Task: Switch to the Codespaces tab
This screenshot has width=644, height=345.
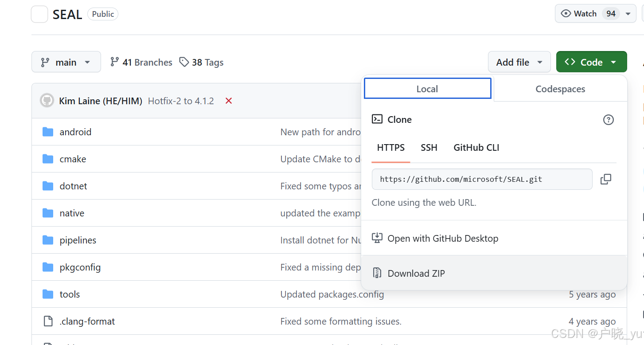Action: (x=560, y=89)
